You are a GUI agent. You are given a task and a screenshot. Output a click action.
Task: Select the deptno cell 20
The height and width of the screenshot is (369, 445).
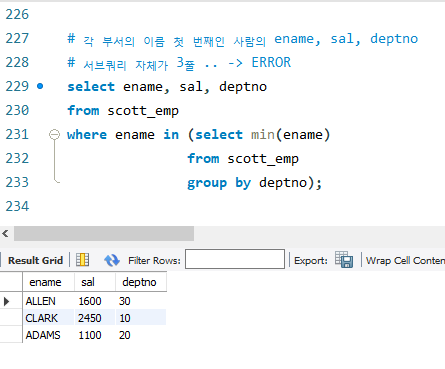point(141,335)
